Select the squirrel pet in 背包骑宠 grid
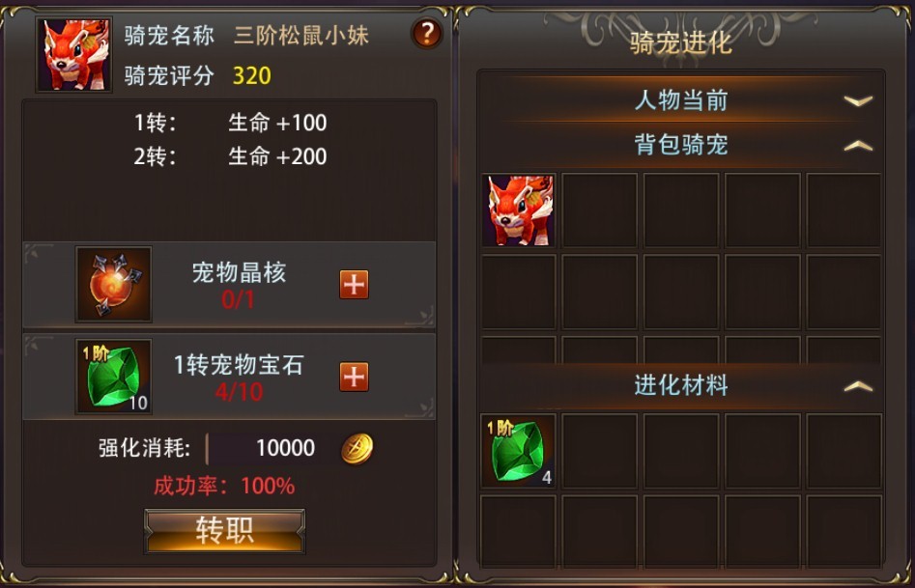The image size is (915, 588). point(519,210)
